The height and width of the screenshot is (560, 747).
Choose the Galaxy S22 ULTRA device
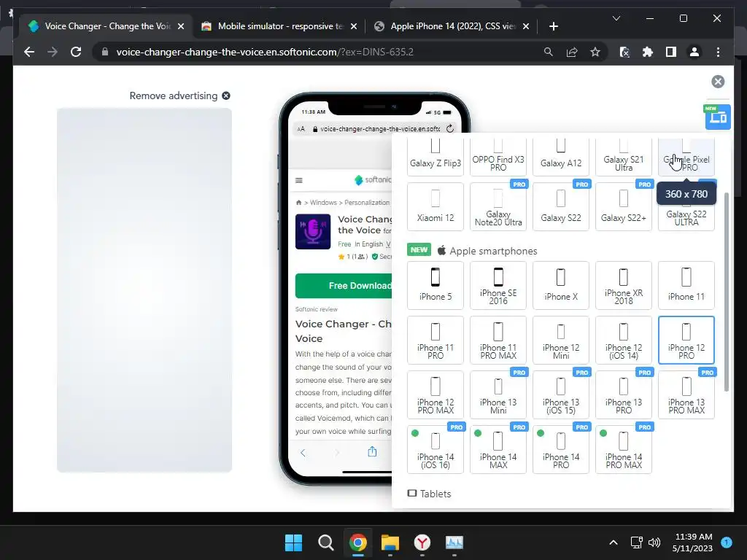click(x=686, y=218)
